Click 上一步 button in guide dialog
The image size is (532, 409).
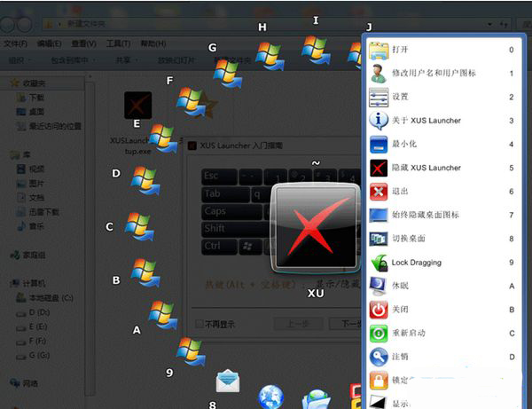(x=299, y=324)
